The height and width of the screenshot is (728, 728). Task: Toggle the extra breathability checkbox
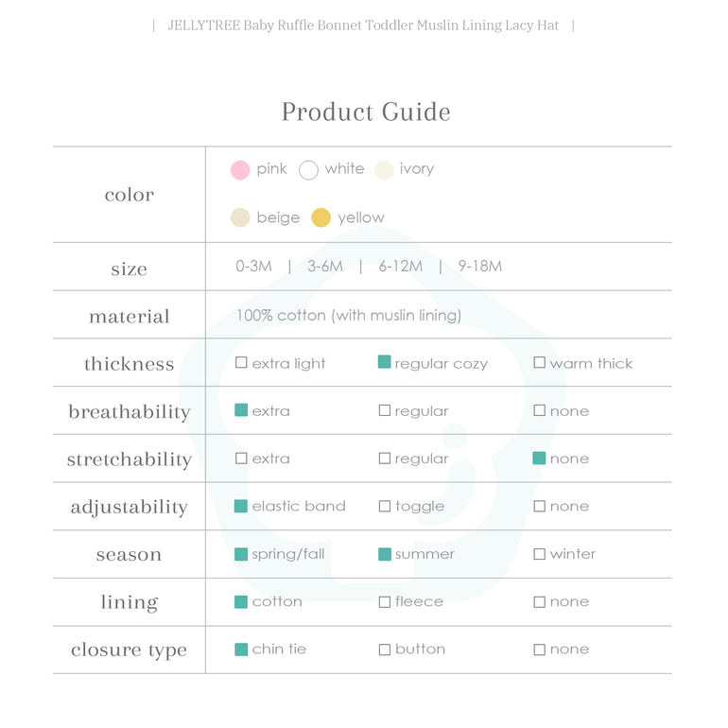241,410
